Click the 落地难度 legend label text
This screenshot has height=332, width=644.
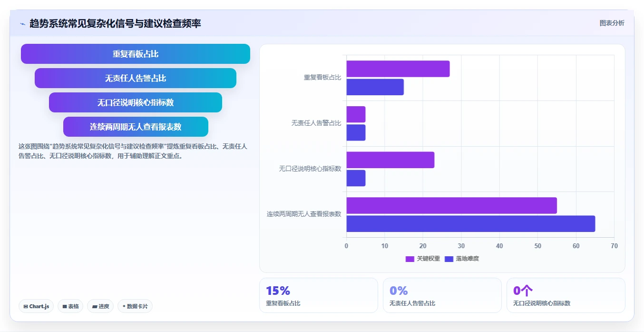(468, 259)
